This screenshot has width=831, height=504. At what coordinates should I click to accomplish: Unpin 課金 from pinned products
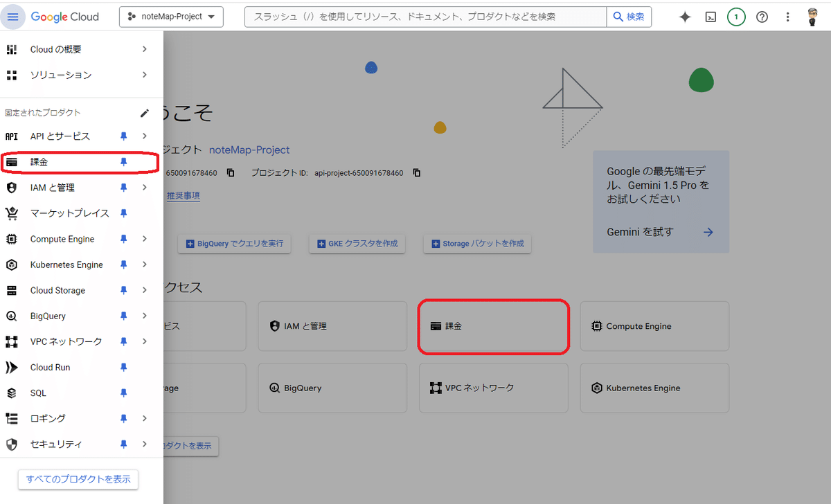click(124, 162)
